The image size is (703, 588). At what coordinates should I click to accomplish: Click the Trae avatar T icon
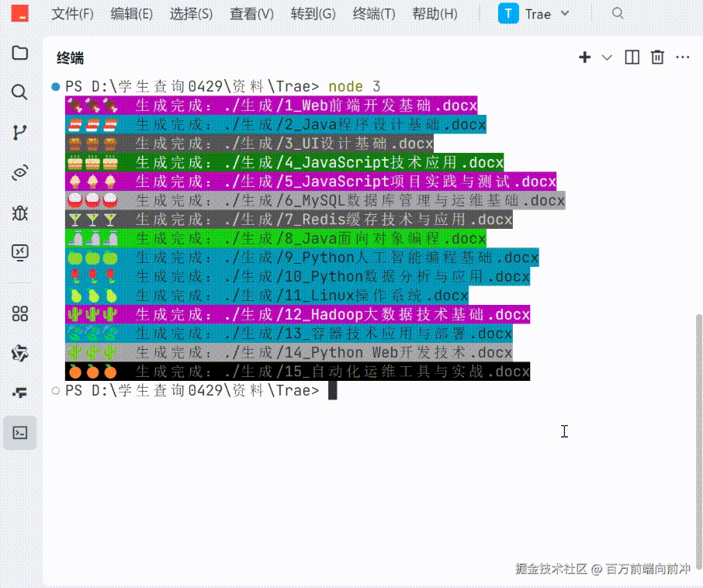click(x=508, y=13)
